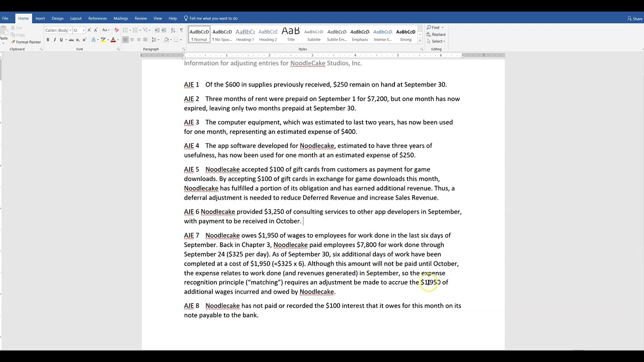644x362 pixels.
Task: Start a numbered list
Action: (135, 30)
